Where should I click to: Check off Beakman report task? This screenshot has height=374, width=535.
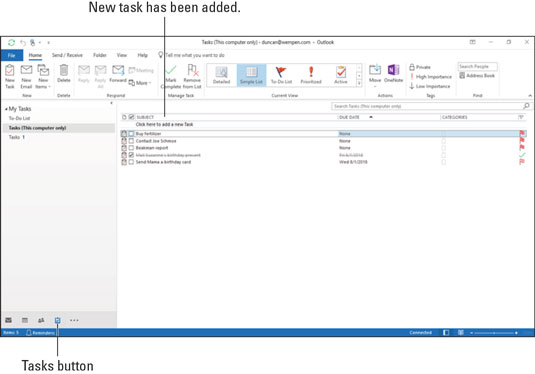[x=131, y=148]
